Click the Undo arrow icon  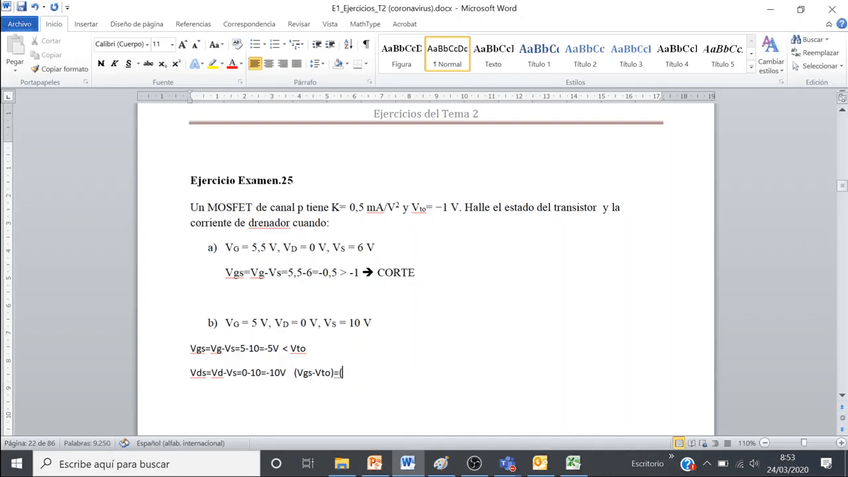click(35, 7)
